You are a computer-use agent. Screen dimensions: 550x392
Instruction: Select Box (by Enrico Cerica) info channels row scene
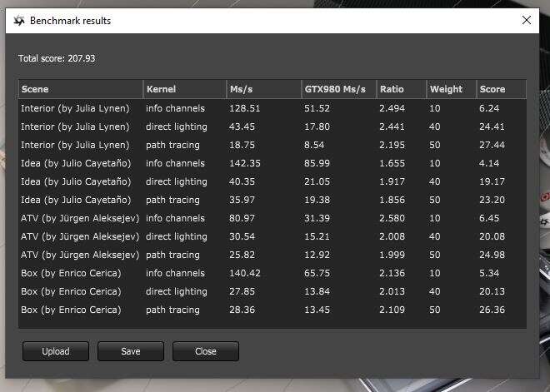click(x=71, y=273)
